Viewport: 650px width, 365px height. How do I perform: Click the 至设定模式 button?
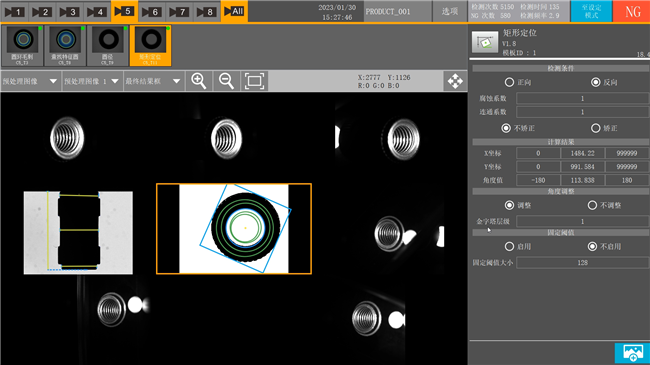[591, 11]
